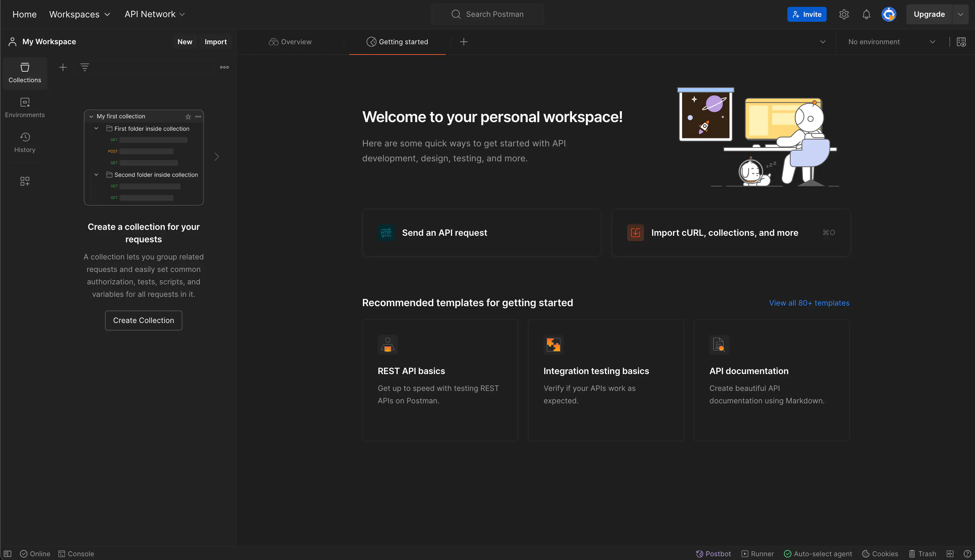The image size is (975, 560).
Task: Toggle the two-pane layout view
Action: point(950,554)
